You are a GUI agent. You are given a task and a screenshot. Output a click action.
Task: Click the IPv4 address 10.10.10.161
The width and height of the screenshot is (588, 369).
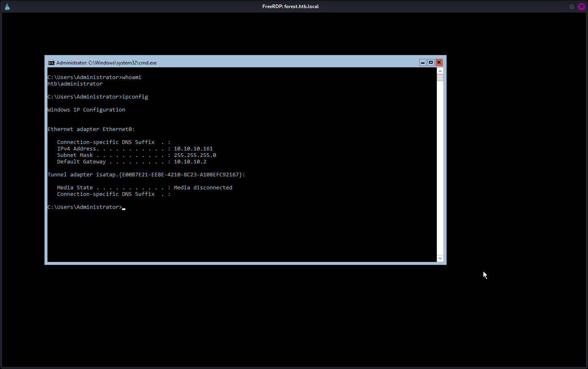pos(193,149)
